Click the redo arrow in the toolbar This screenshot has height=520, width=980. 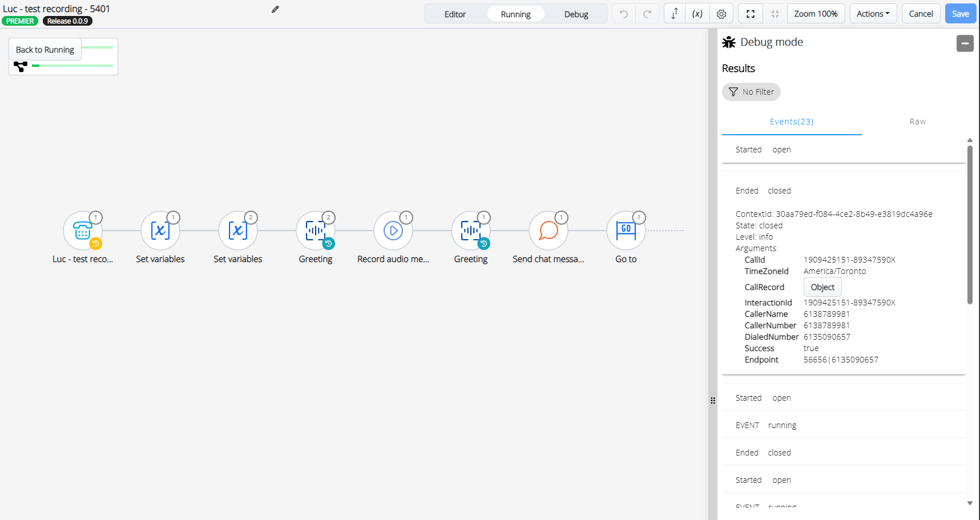point(647,14)
